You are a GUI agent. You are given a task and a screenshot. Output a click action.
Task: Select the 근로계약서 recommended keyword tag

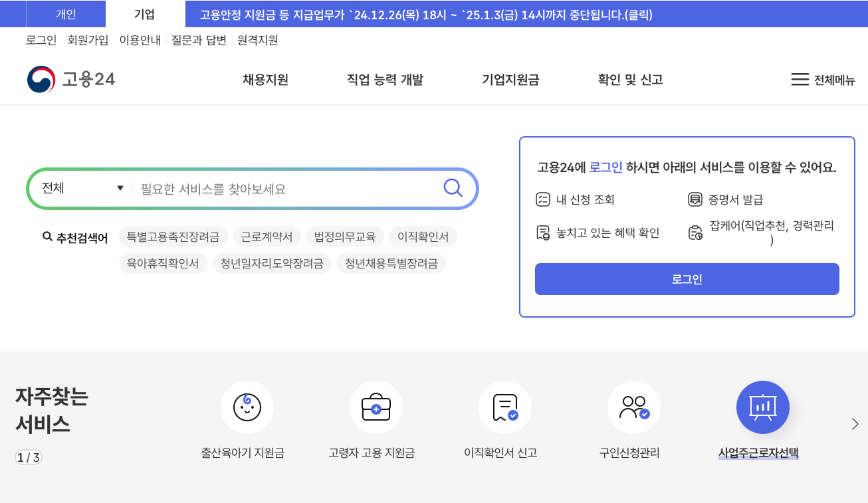pos(266,237)
